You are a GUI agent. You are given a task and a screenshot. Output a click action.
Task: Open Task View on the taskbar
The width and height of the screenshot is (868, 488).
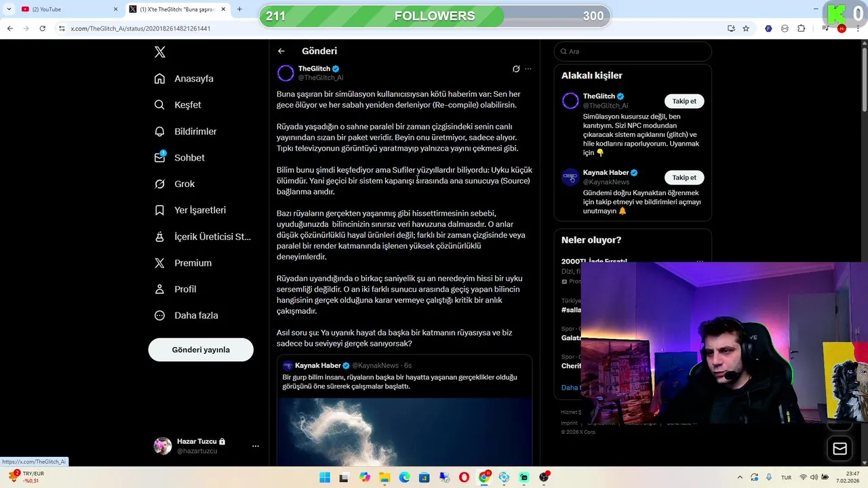344,477
